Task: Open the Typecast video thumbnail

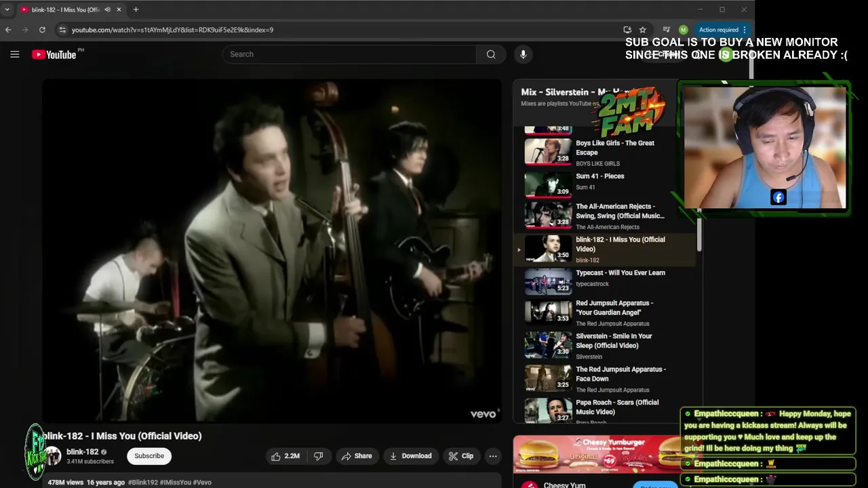Action: click(548, 281)
